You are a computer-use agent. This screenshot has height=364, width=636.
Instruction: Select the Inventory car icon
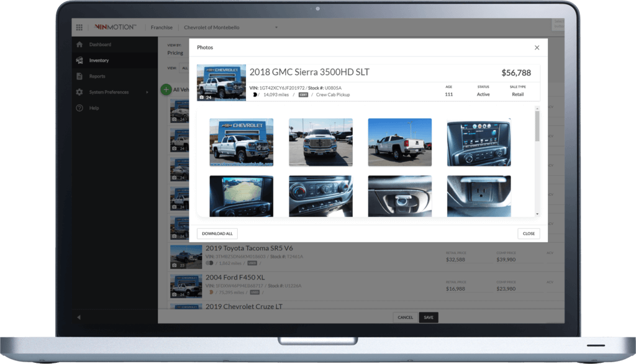click(x=79, y=60)
